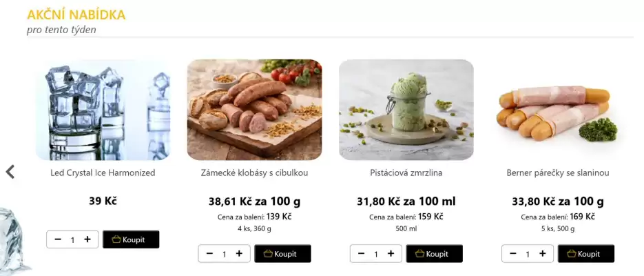Decrease quantity for Pistáciová zmrzlina
Image resolution: width=644 pixels, height=276 pixels.
(x=362, y=254)
